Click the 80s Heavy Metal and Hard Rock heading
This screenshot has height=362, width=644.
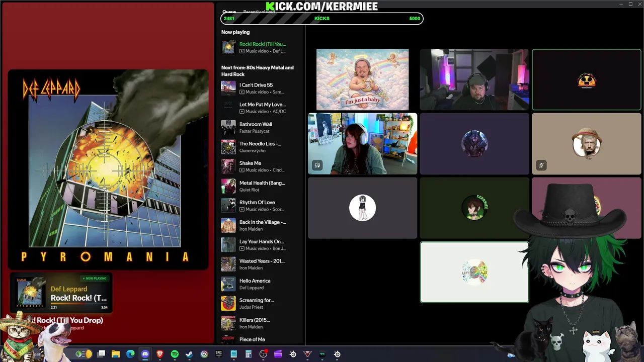(258, 71)
